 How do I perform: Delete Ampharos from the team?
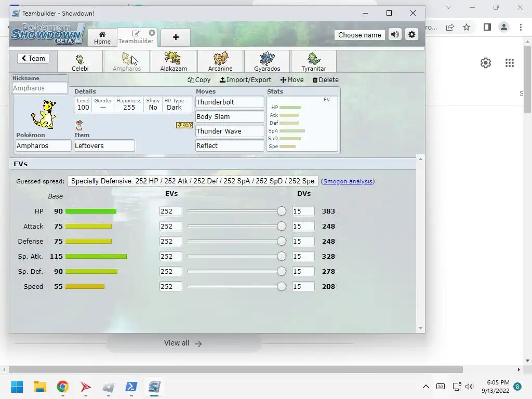coord(325,79)
